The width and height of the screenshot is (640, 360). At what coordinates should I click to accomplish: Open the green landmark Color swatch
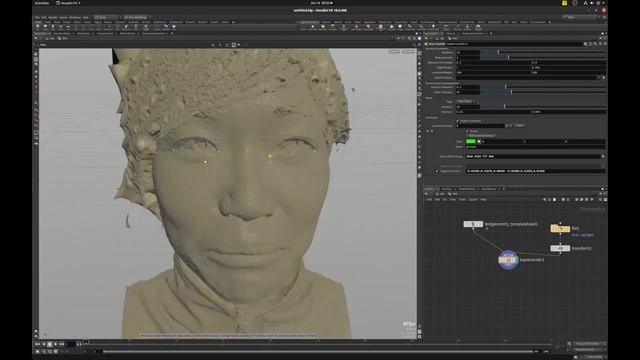471,141
